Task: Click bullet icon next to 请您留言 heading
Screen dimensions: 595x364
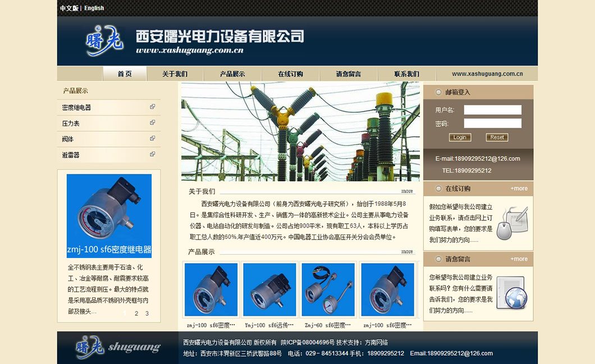Action: coord(438,259)
